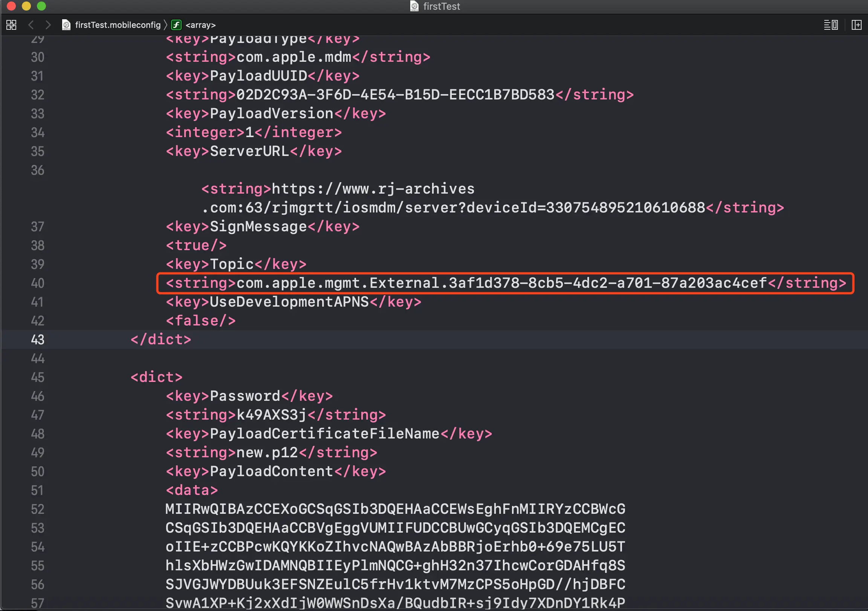868x611 pixels.
Task: Click the firstTest.mobileconfig file icon in jump bar
Action: coord(66,25)
